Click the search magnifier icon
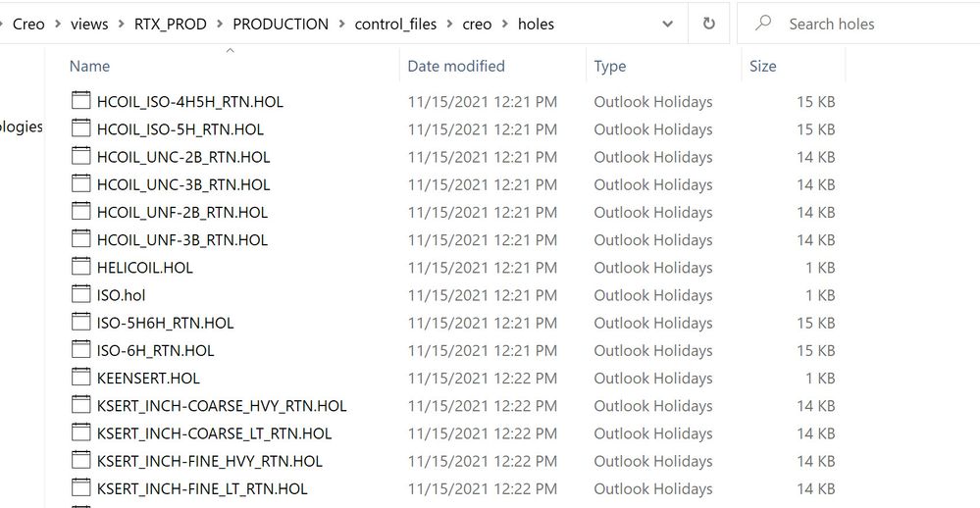The height and width of the screenshot is (508, 980). (x=763, y=24)
